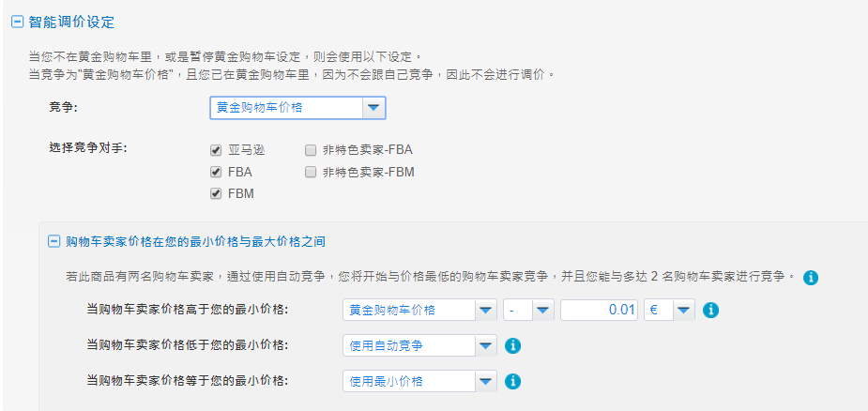Show info for 使用自动竞争 setting

(x=512, y=345)
